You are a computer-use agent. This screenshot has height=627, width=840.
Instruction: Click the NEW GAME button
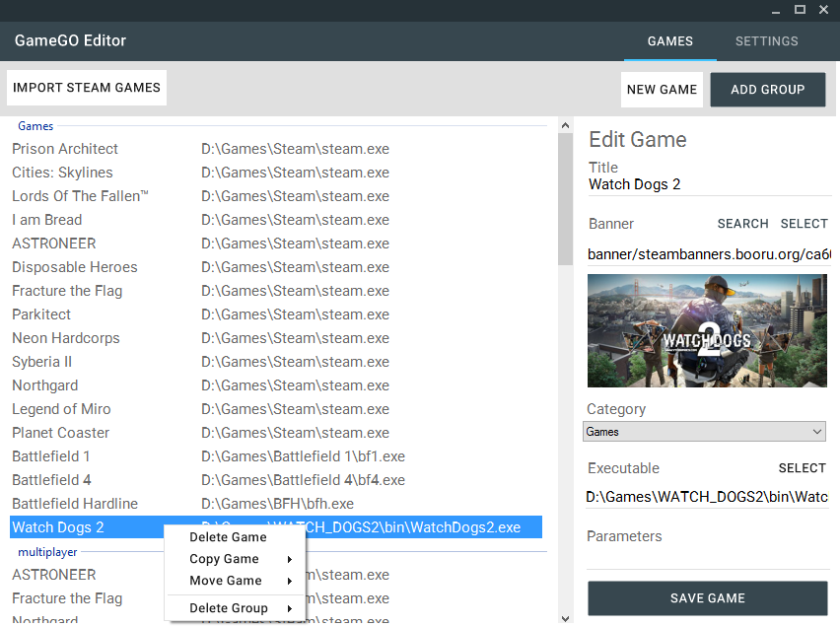(x=662, y=90)
